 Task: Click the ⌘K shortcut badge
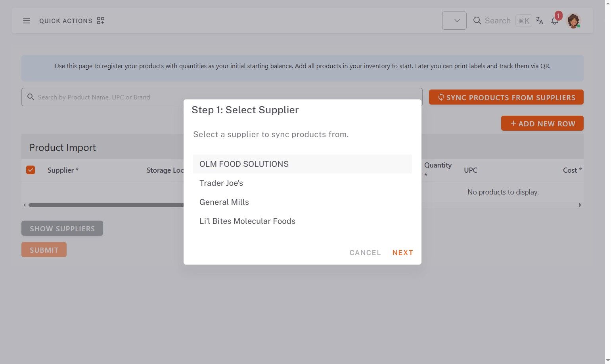[x=524, y=21]
